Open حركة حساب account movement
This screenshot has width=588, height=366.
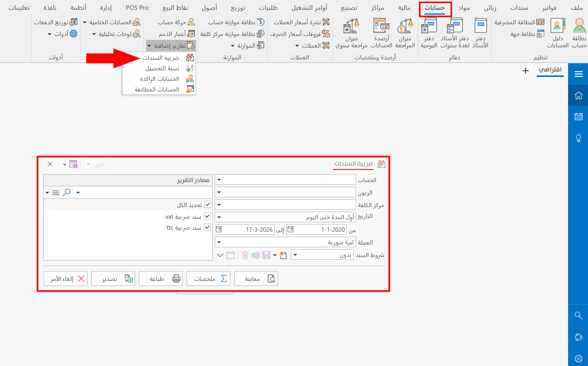pos(176,22)
